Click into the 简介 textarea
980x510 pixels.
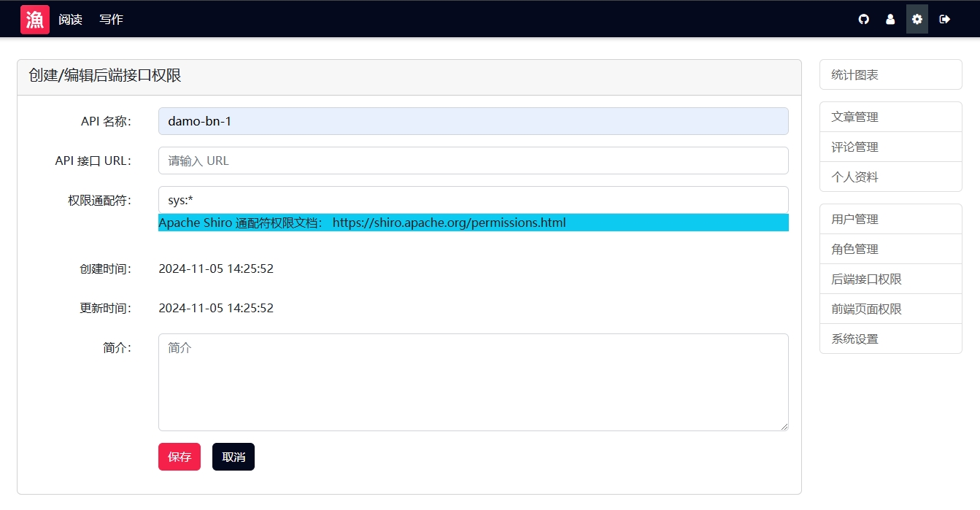tap(473, 382)
